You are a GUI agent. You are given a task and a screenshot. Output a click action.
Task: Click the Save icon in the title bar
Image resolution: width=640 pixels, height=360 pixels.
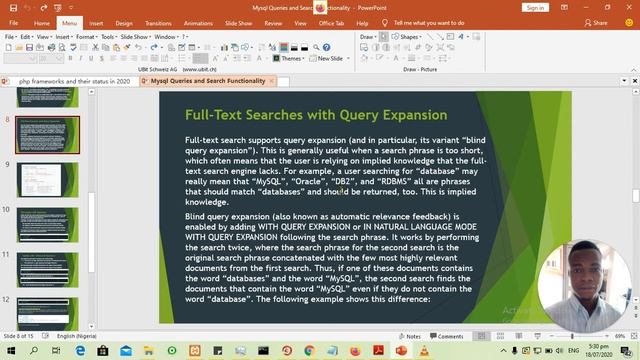pyautogui.click(x=13, y=8)
